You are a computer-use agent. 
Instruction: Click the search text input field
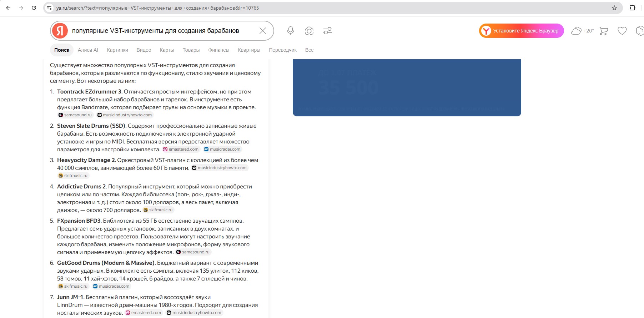(x=162, y=31)
